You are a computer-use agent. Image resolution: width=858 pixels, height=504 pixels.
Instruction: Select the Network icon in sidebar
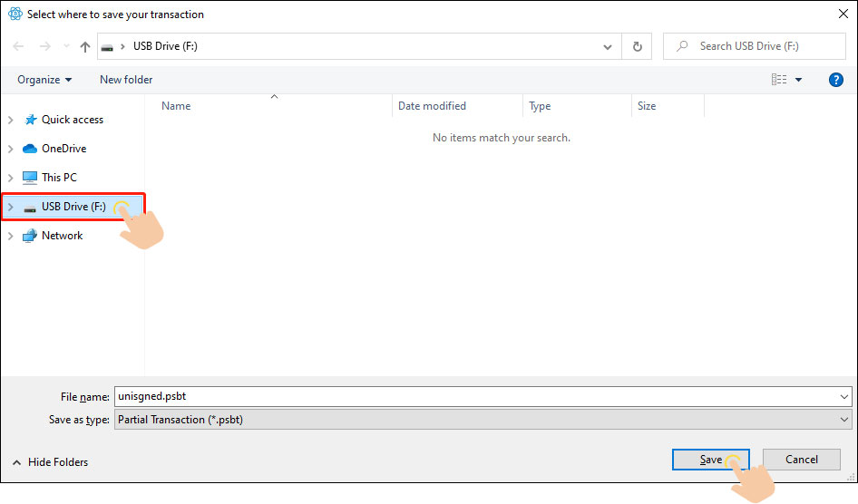(31, 236)
